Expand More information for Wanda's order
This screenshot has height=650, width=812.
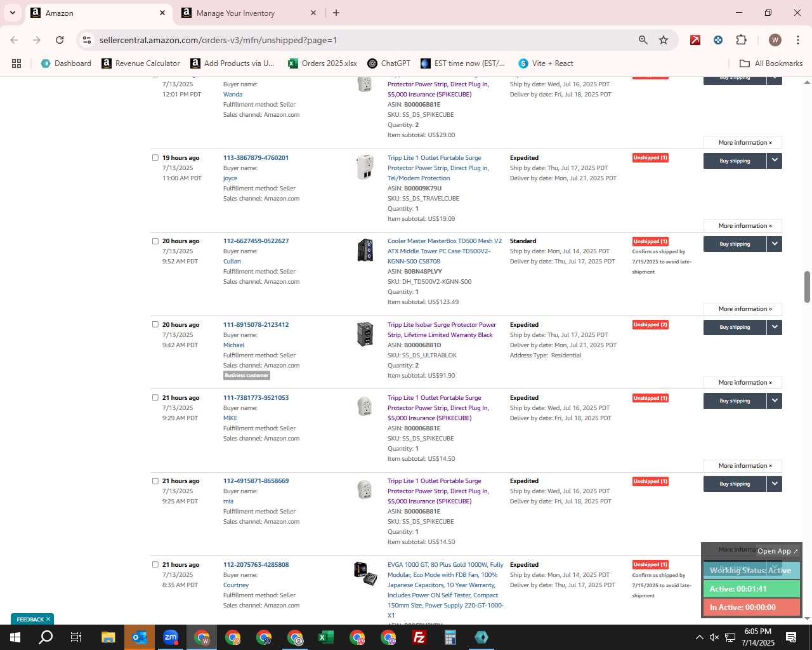(x=743, y=142)
